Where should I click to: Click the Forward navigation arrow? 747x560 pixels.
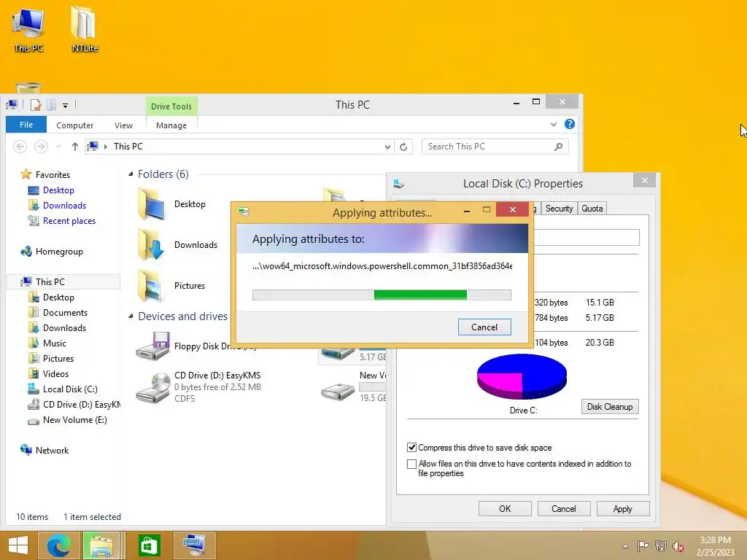point(41,147)
